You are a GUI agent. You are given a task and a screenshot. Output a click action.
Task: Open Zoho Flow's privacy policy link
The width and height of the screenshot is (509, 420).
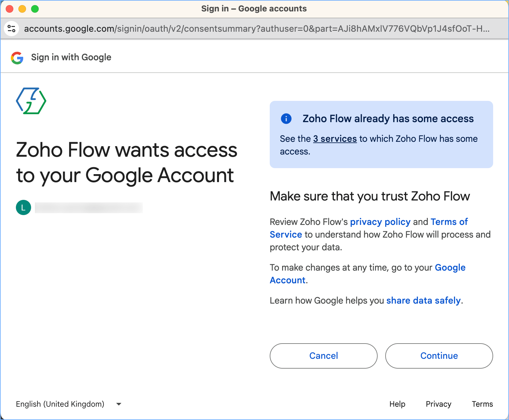click(x=380, y=222)
